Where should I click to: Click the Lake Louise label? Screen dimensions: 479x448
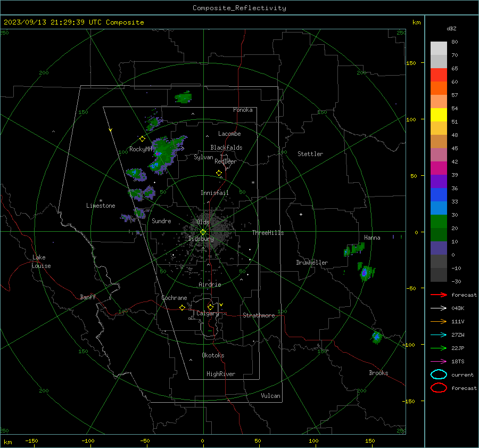41,262
